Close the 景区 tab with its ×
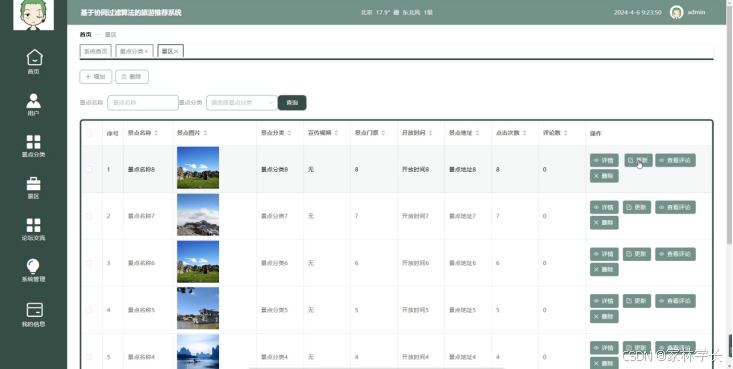 click(176, 51)
